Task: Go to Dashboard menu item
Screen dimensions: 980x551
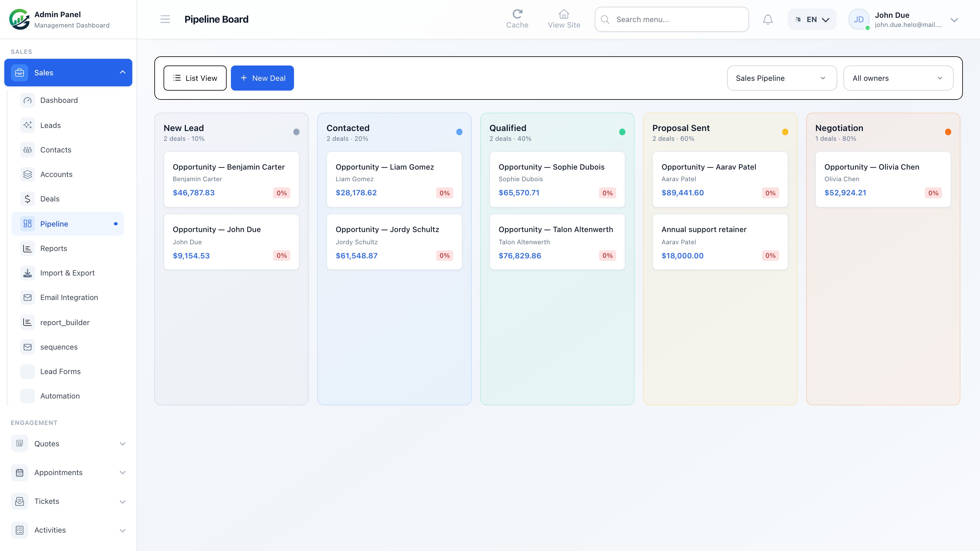Action: 68,100
